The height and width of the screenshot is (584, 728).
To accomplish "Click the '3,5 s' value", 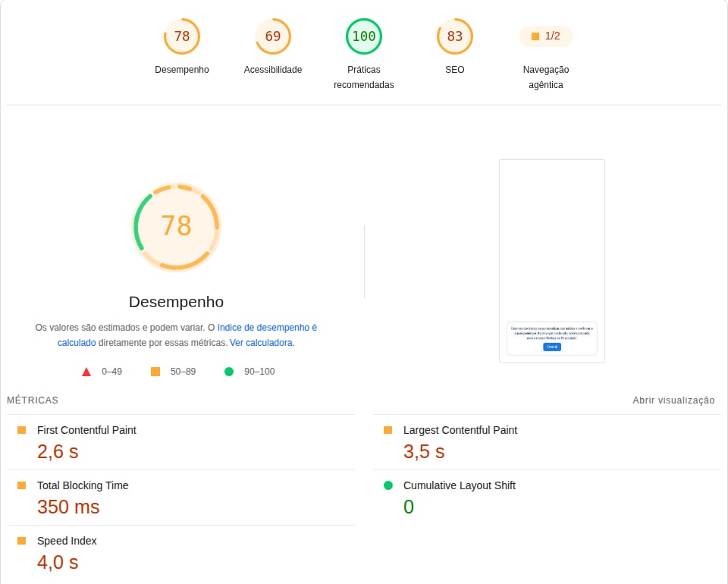I will click(424, 452).
